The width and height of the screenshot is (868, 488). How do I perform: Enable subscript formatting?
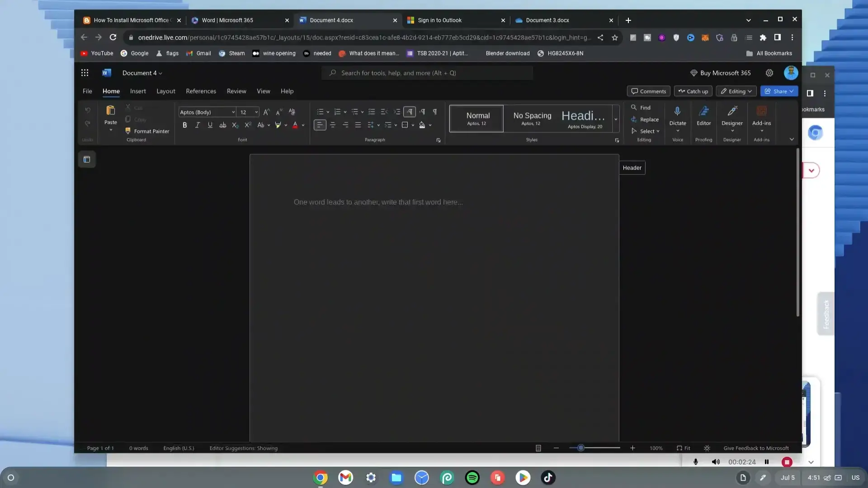(x=235, y=125)
